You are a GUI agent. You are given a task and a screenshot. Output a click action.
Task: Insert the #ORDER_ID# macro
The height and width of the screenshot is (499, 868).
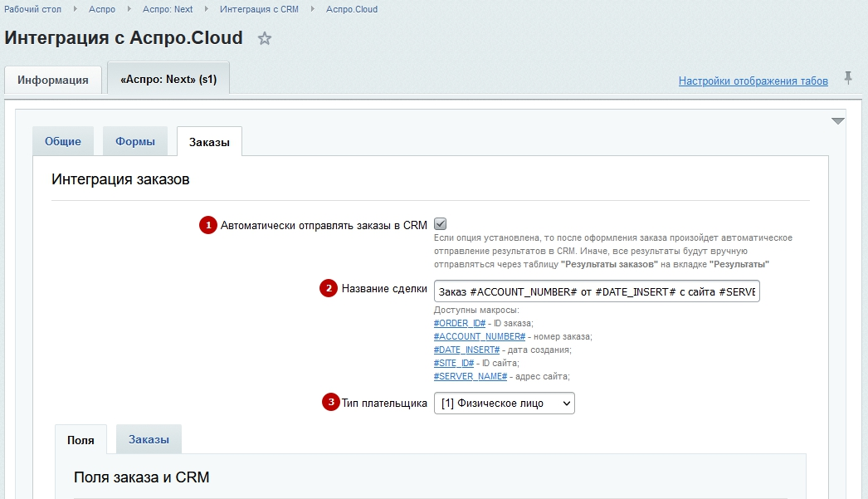460,324
